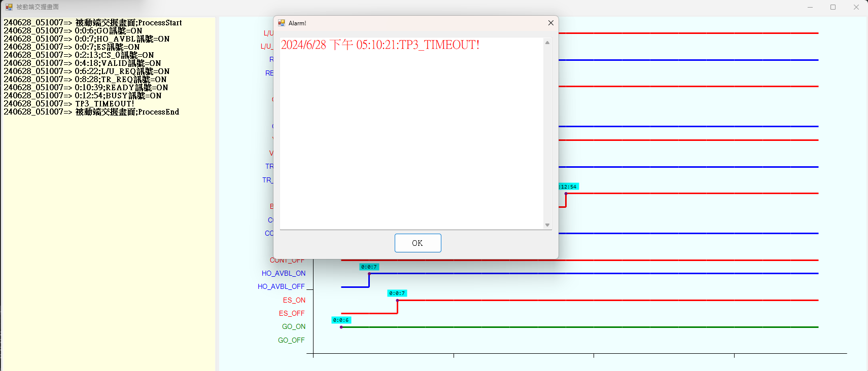Close the Alarm dialog
868x371 pixels.
[x=551, y=23]
